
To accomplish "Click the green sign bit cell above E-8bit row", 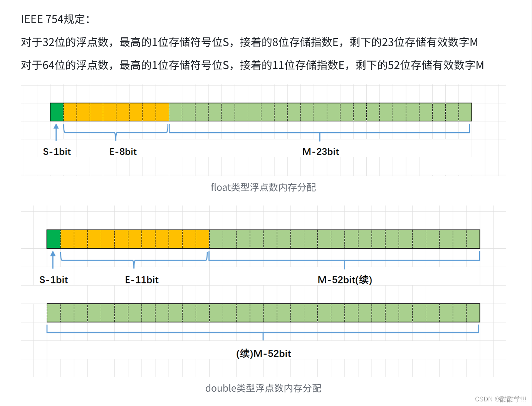I will tap(57, 112).
